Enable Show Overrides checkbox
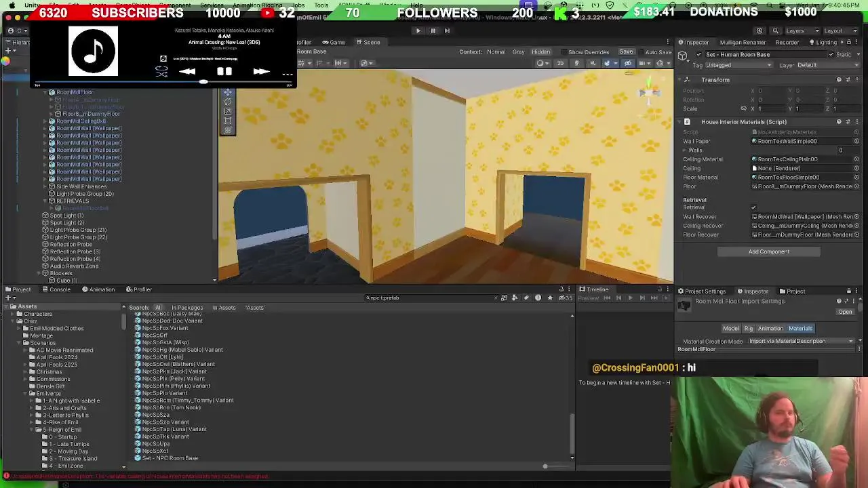The height and width of the screenshot is (488, 868). click(564, 52)
